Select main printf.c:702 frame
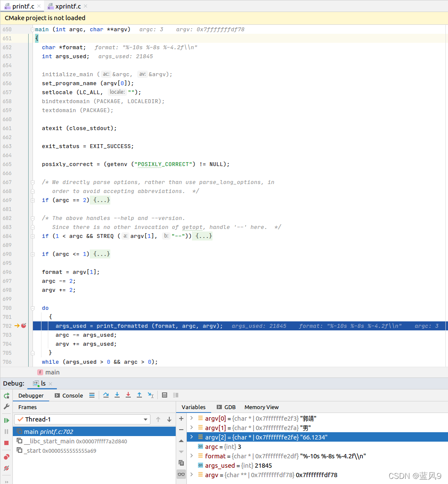This screenshot has width=448, height=484. click(x=94, y=431)
